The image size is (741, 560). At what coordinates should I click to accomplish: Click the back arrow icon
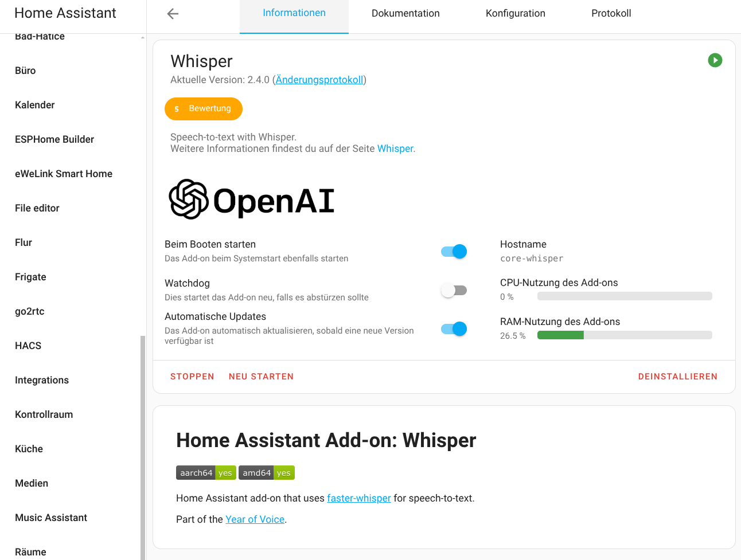(173, 14)
